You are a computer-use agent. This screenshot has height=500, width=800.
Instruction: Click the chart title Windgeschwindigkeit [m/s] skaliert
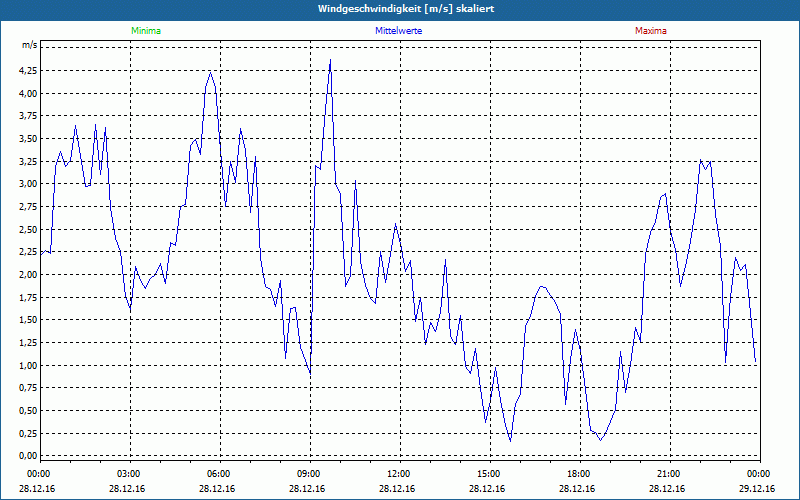(406, 9)
